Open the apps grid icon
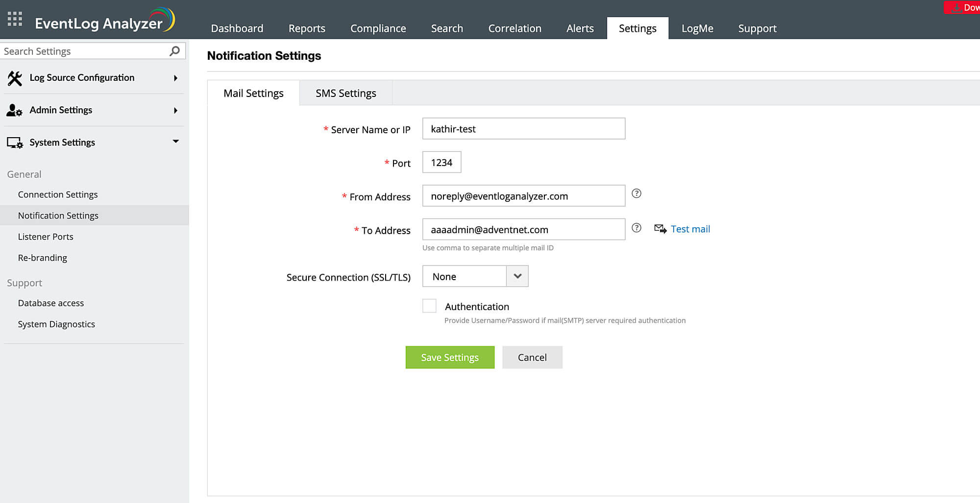The image size is (980, 503). tap(15, 19)
